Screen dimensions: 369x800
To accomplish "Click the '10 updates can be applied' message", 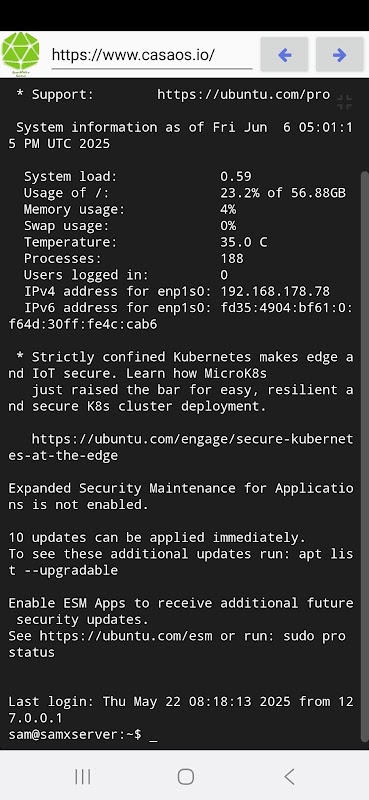I will 157,537.
